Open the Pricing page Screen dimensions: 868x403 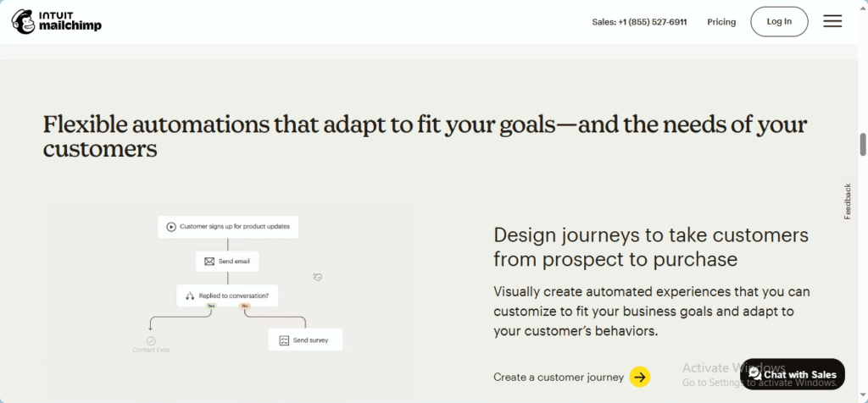721,22
